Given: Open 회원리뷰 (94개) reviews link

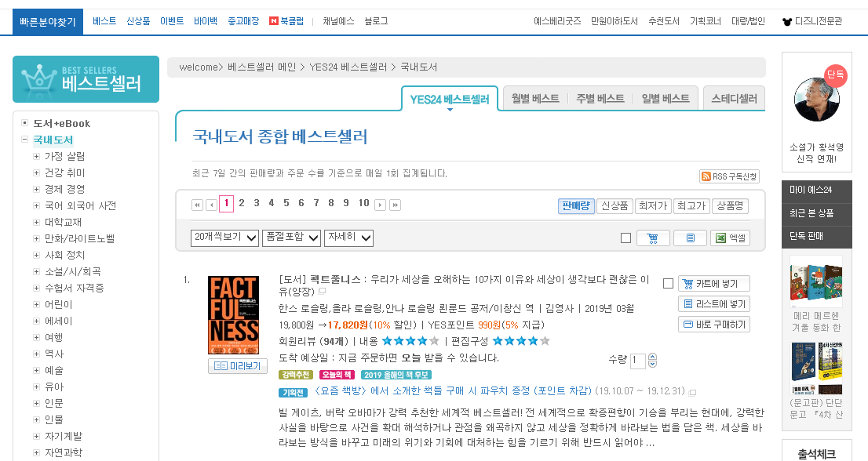Looking at the screenshot, I should tap(313, 342).
